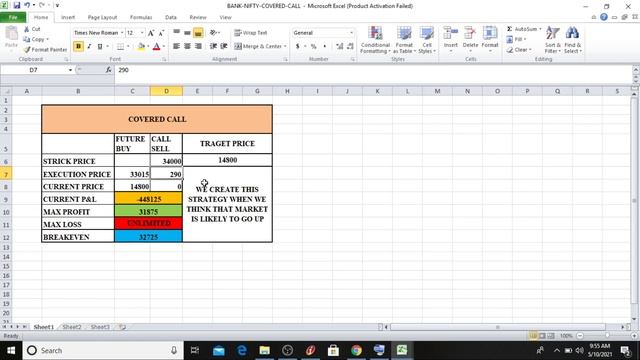Viewport: 640px width, 360px height.
Task: Open Copy dropdown arrow
Action: 48,40
